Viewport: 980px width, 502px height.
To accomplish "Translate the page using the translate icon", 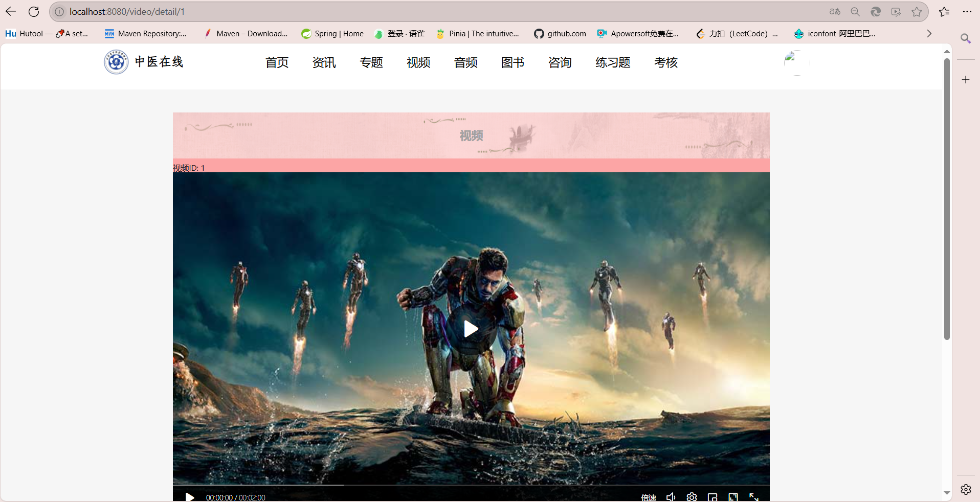I will [x=834, y=11].
